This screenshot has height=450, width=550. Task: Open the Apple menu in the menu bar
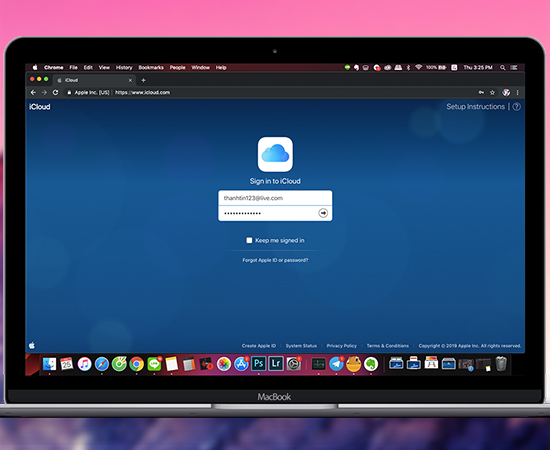tap(35, 67)
